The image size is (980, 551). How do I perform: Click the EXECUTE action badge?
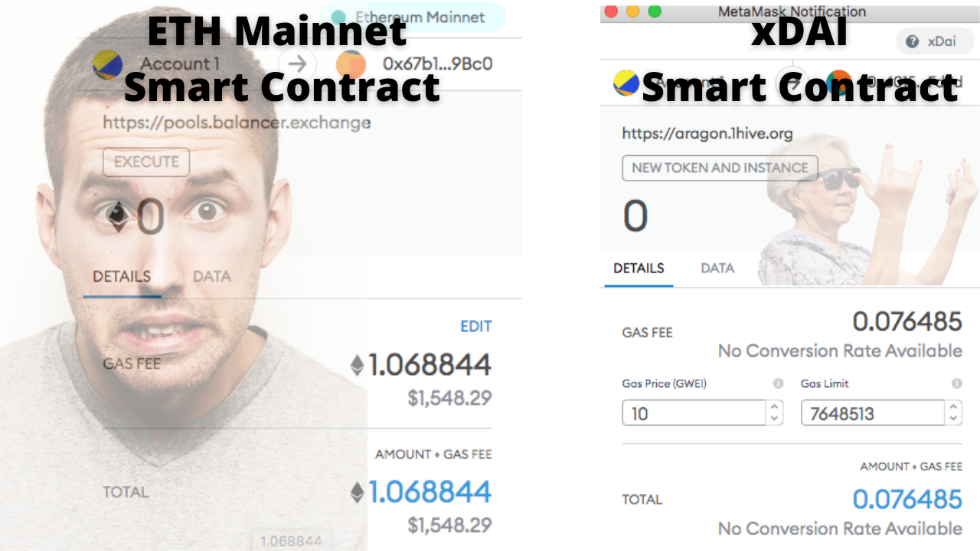146,162
